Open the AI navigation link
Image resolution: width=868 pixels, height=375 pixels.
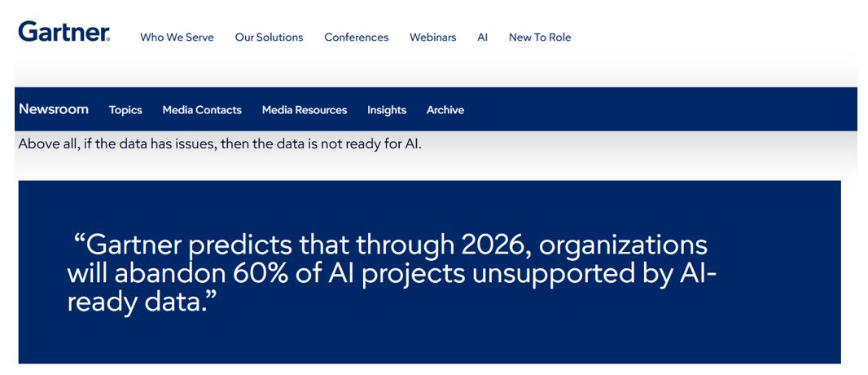point(483,37)
